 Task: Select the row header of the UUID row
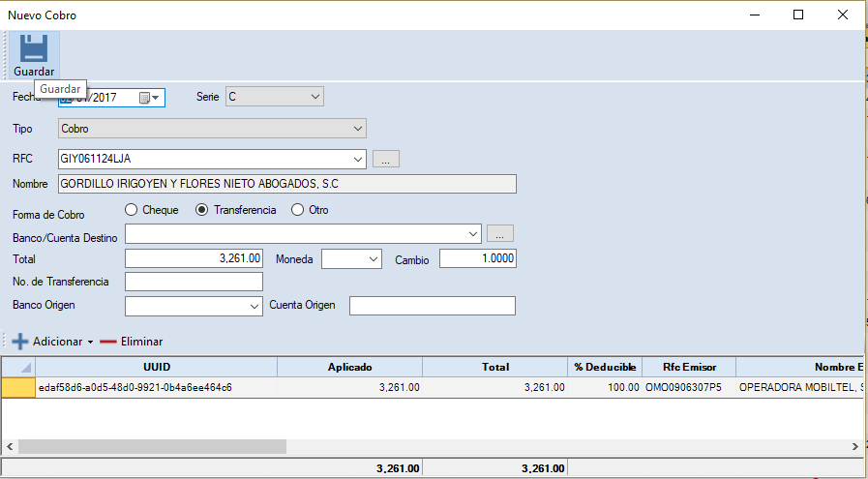point(17,387)
